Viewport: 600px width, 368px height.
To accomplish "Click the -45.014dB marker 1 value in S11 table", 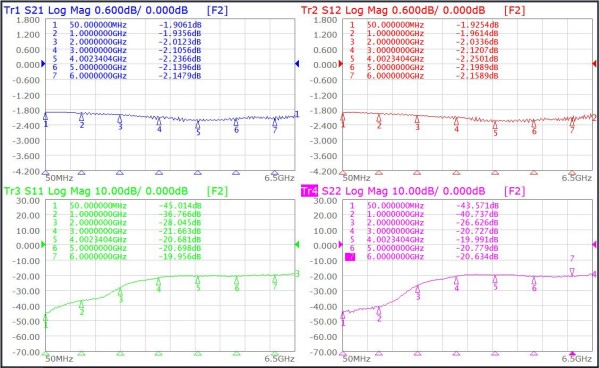I will (180, 206).
